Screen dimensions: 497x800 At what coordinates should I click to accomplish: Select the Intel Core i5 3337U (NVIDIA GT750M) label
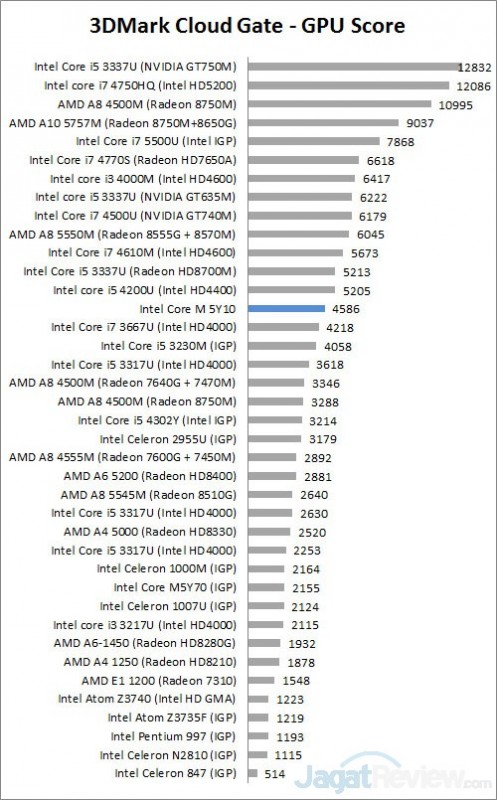tap(136, 67)
